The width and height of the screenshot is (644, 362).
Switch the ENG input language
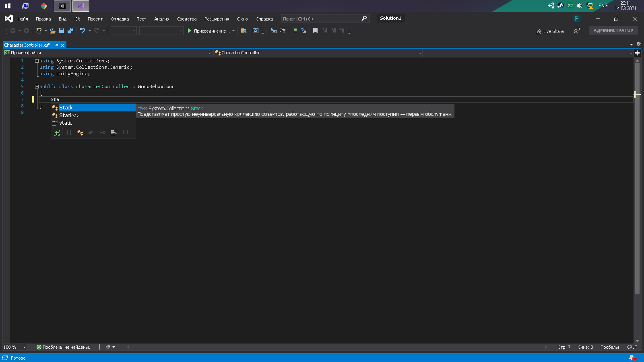coord(603,6)
